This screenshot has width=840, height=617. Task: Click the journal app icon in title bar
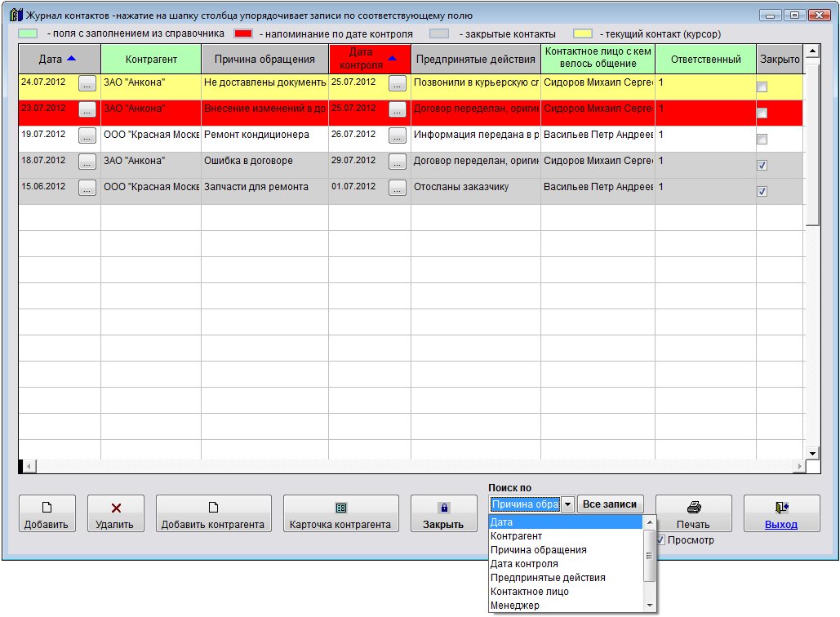[16, 15]
